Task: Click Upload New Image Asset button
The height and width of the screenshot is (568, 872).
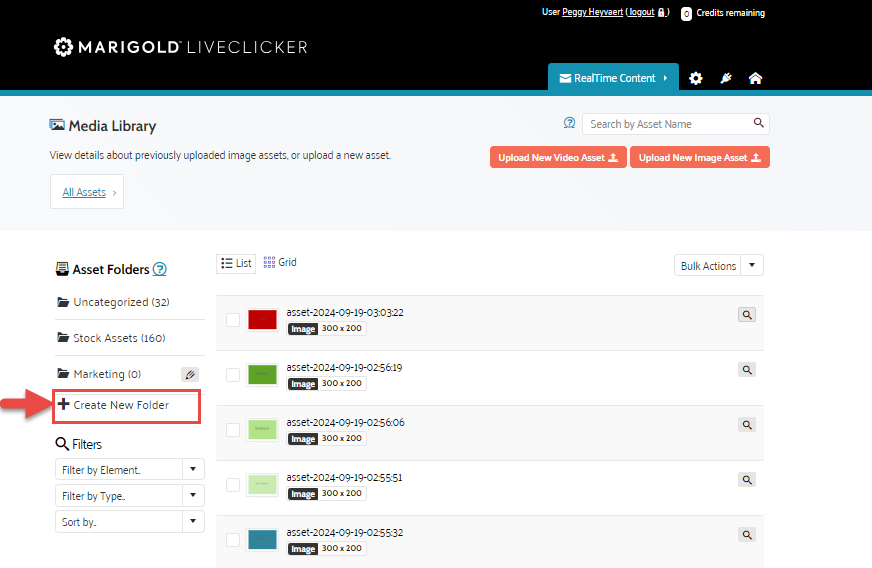Action: click(699, 157)
